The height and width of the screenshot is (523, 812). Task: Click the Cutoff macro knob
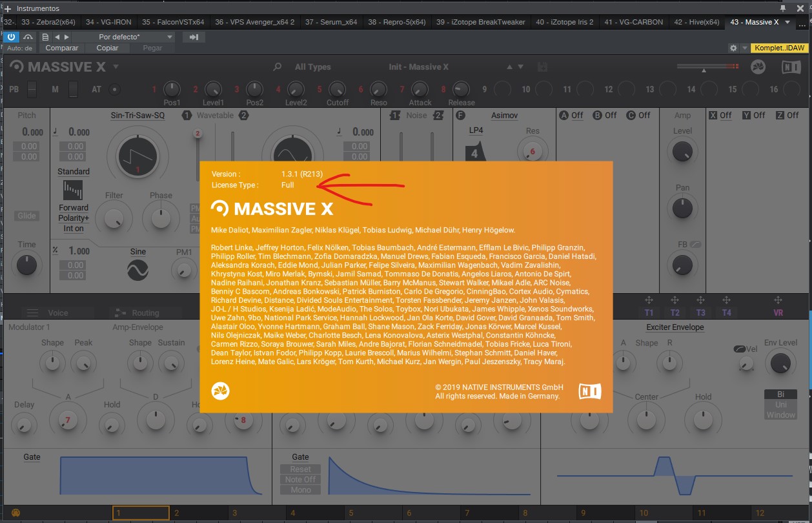[337, 89]
